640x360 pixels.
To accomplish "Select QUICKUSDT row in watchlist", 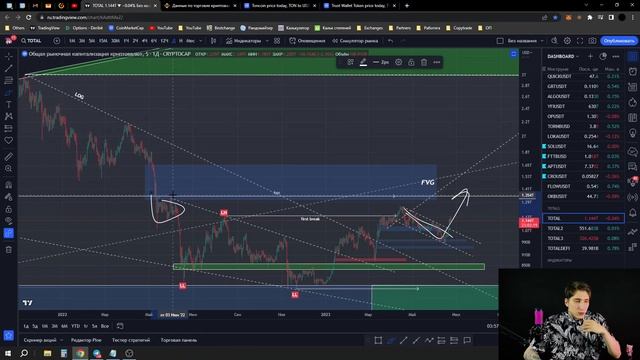I will click(x=584, y=76).
